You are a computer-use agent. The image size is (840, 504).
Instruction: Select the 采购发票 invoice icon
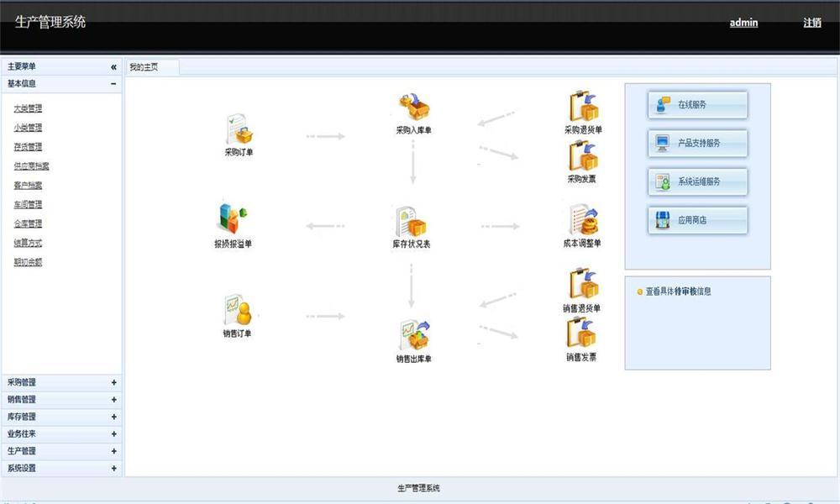click(x=583, y=155)
